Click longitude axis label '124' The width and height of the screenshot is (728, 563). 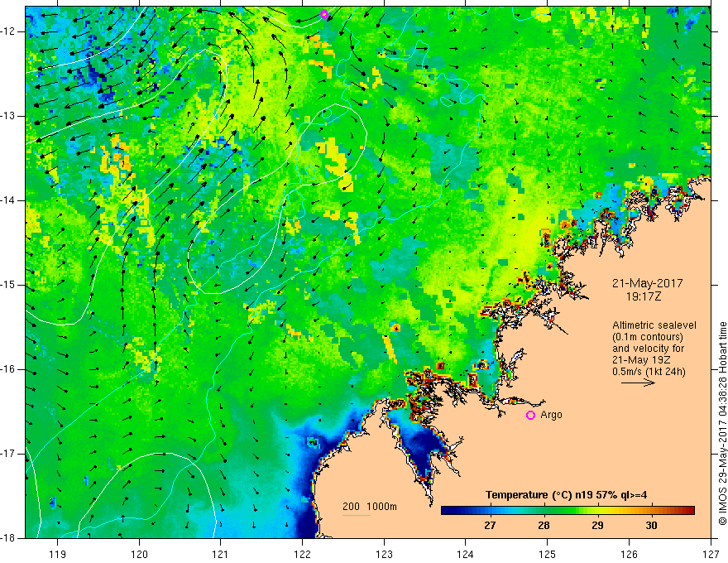465,554
